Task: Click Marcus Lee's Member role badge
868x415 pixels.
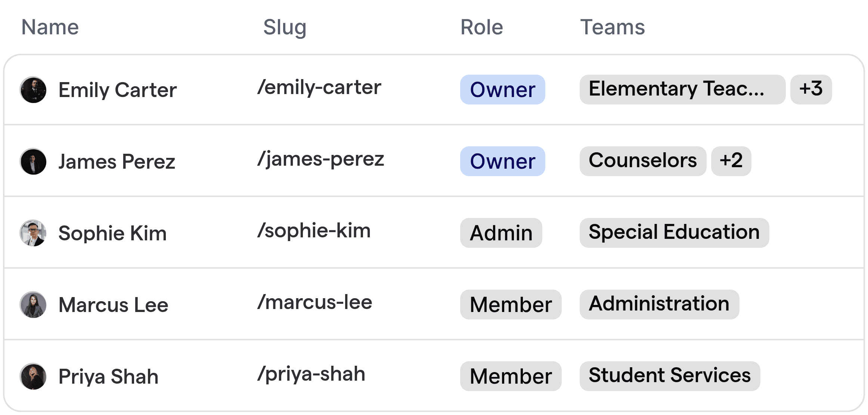Action: (511, 305)
